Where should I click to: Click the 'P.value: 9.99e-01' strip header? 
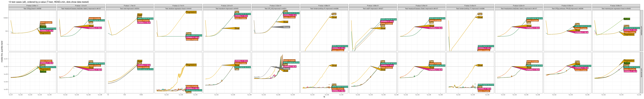coord(616,5)
